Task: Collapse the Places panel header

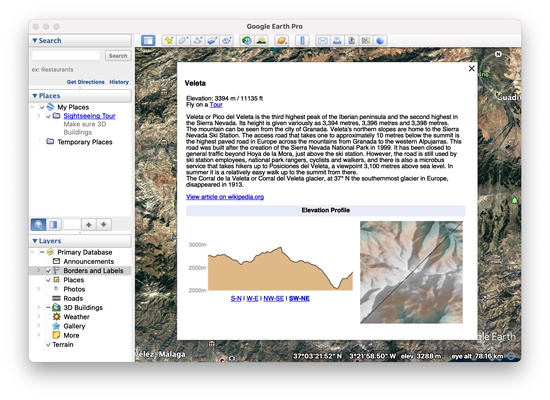Action: [80, 95]
